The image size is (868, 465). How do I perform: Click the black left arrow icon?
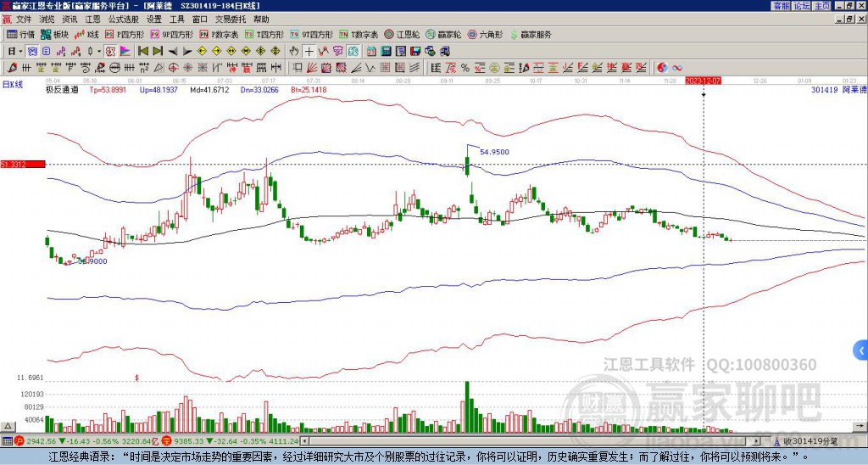coord(173,52)
